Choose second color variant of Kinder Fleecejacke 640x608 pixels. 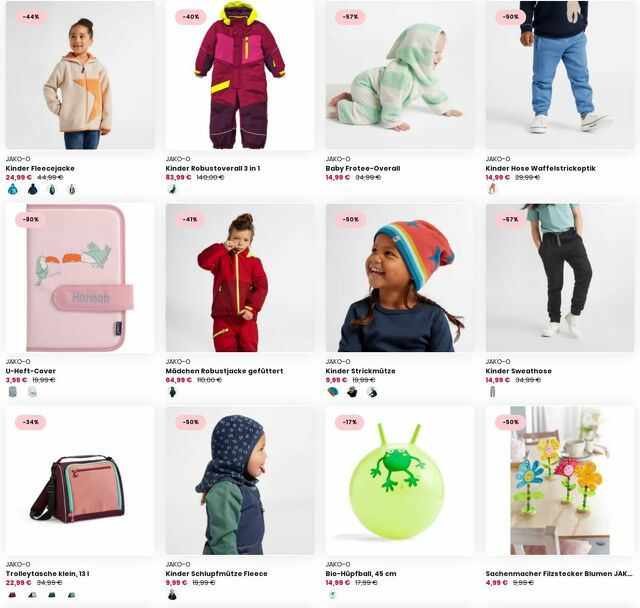coord(33,189)
